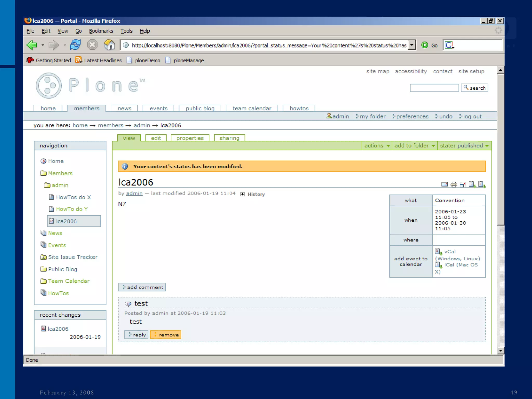Open the Bookmarks menu

tap(101, 31)
